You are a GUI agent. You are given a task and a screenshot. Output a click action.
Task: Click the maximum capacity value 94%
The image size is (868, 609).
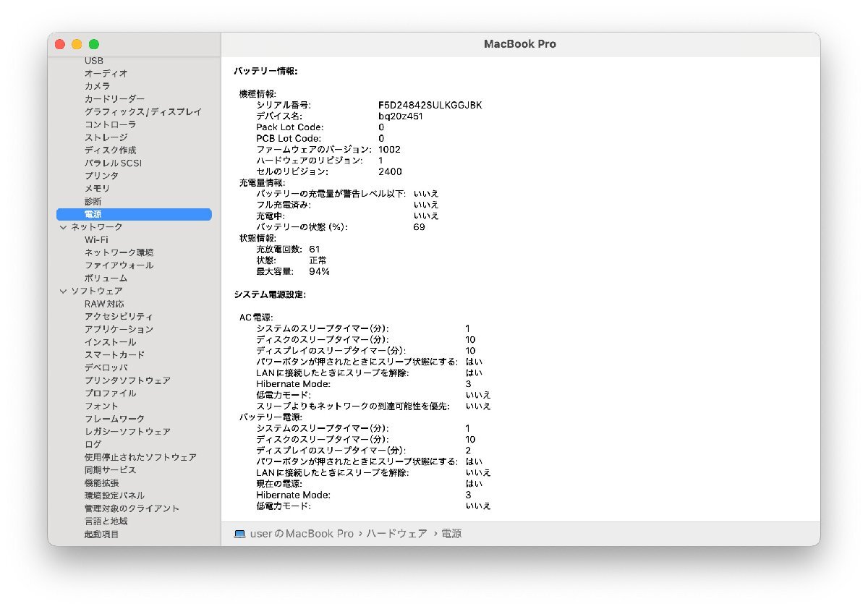(319, 271)
